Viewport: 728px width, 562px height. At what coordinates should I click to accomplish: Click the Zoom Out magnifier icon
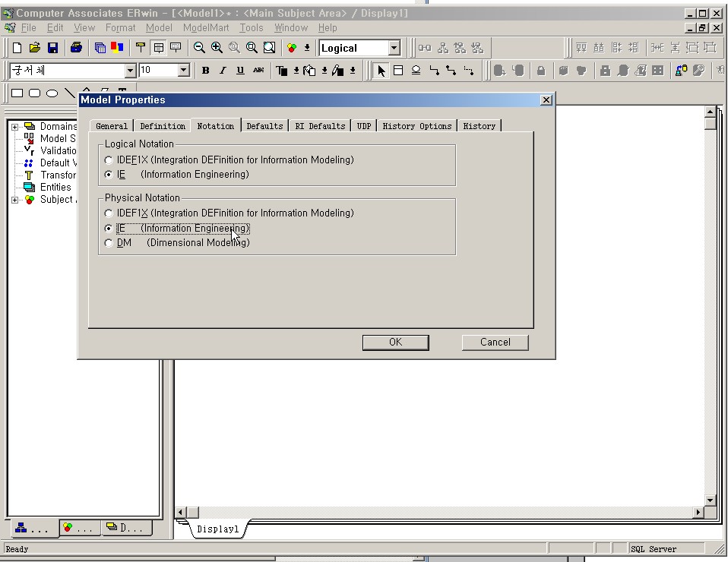(x=199, y=48)
